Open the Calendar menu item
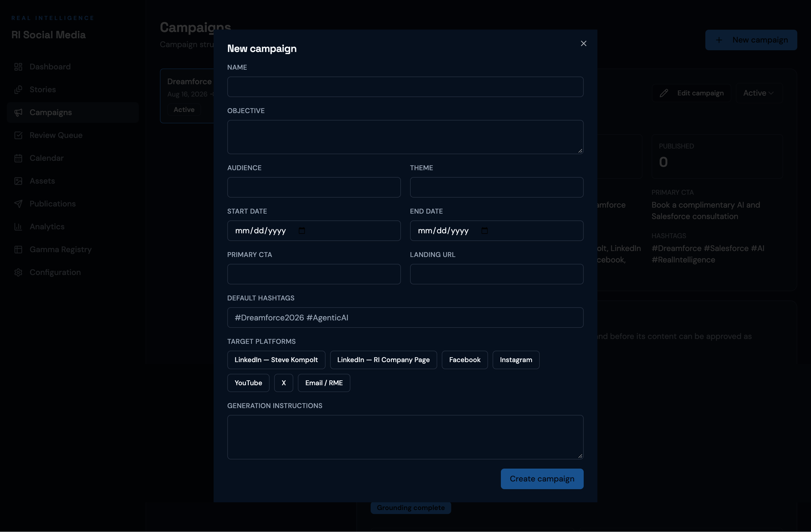The width and height of the screenshot is (811, 532). pyautogui.click(x=73, y=158)
